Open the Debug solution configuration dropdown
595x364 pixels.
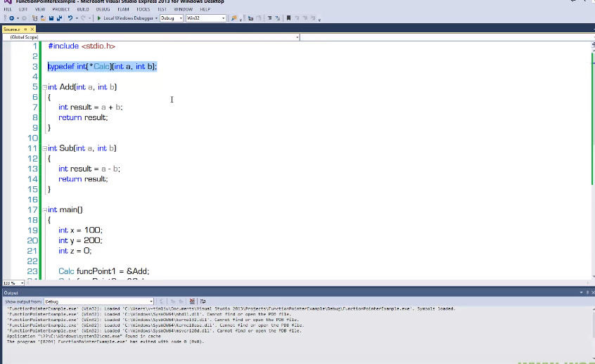tap(172, 18)
